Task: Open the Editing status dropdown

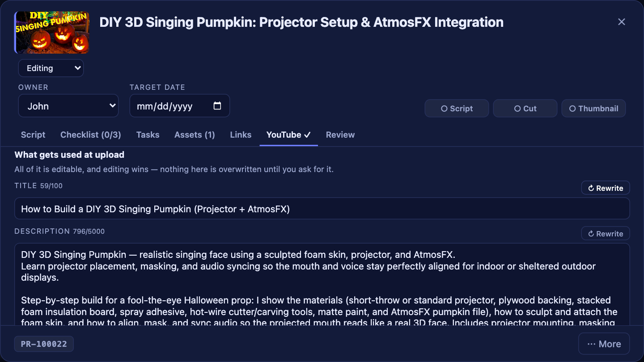Action: pyautogui.click(x=51, y=68)
